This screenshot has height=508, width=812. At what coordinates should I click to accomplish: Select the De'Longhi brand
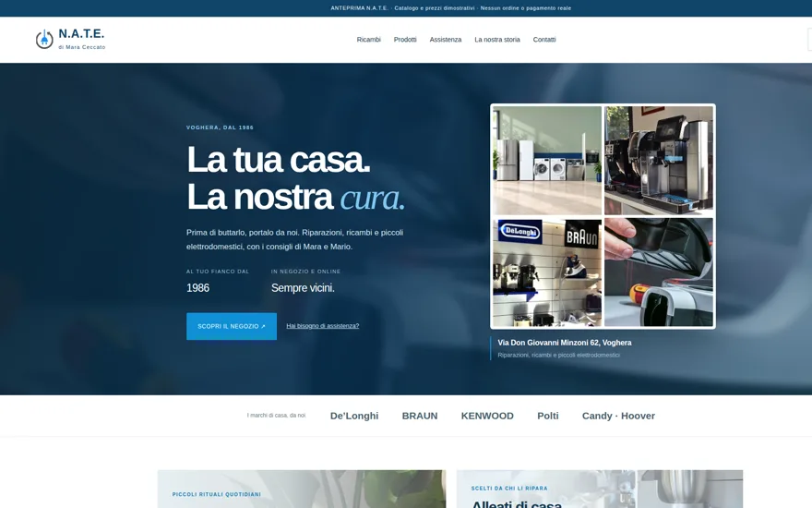pos(354,416)
